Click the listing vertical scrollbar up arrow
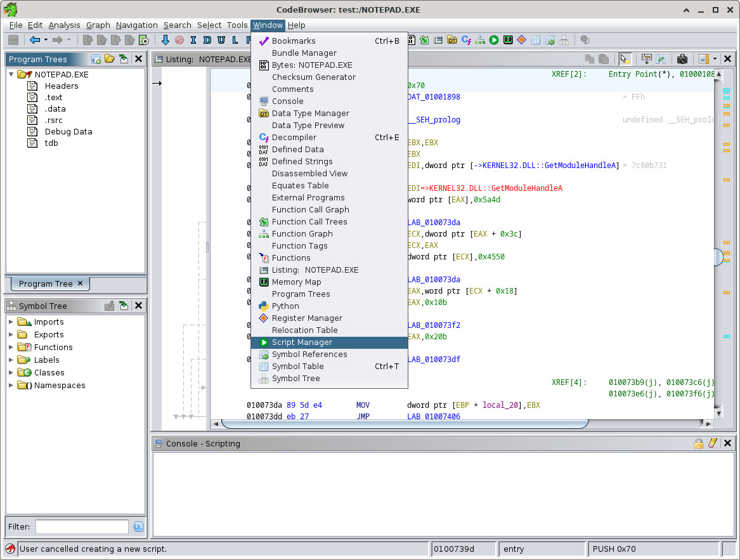740x560 pixels. pyautogui.click(x=719, y=74)
